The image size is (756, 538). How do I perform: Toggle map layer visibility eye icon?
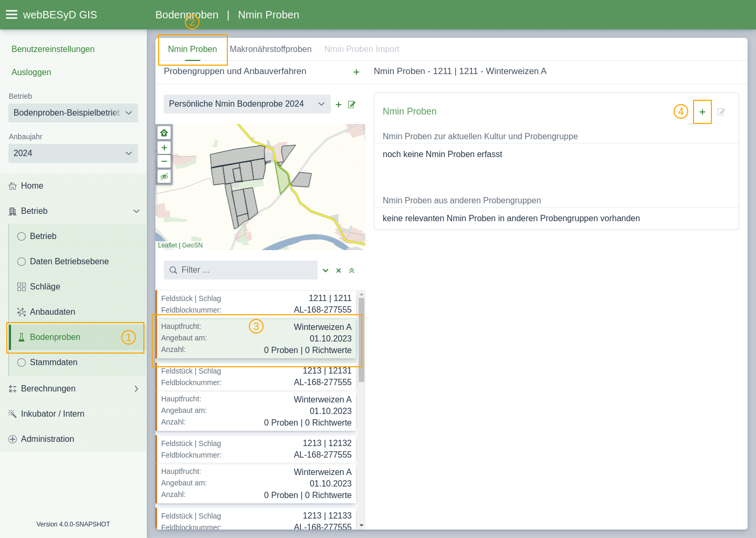click(164, 177)
